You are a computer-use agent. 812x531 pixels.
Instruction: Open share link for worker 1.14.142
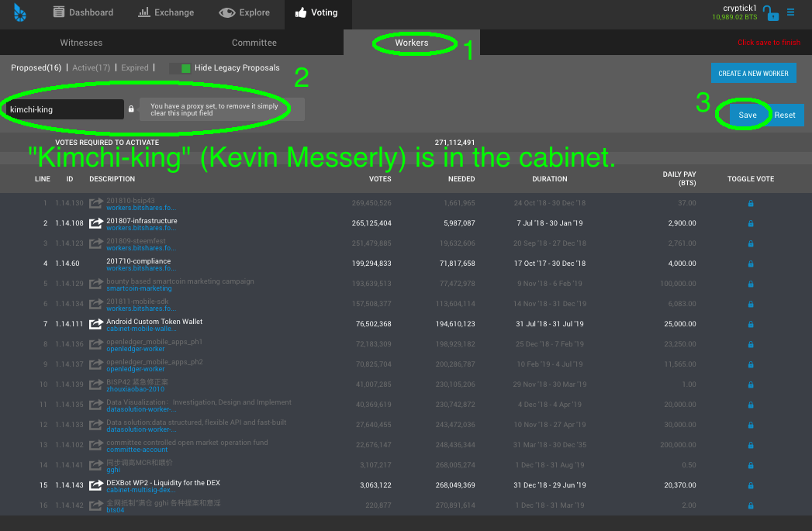point(96,506)
